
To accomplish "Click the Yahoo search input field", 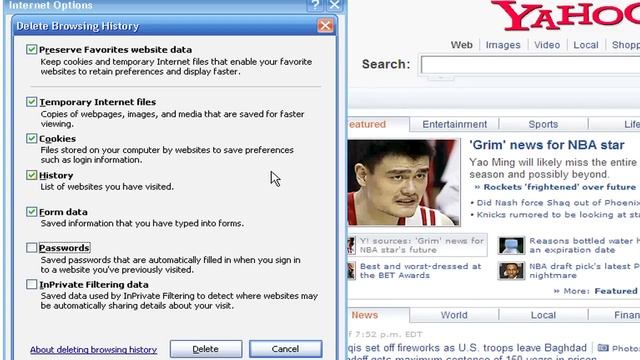I will [530, 65].
